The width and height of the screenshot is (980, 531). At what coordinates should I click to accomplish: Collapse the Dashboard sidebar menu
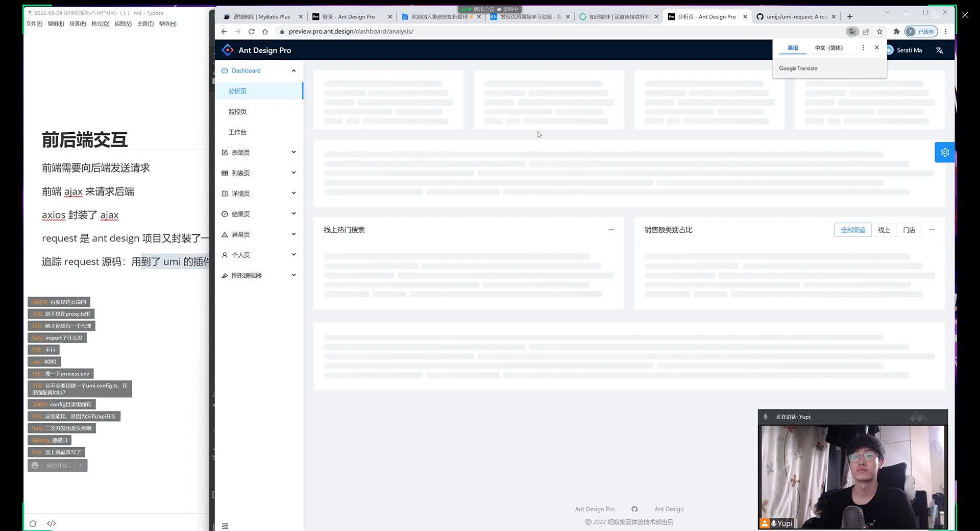pyautogui.click(x=259, y=71)
